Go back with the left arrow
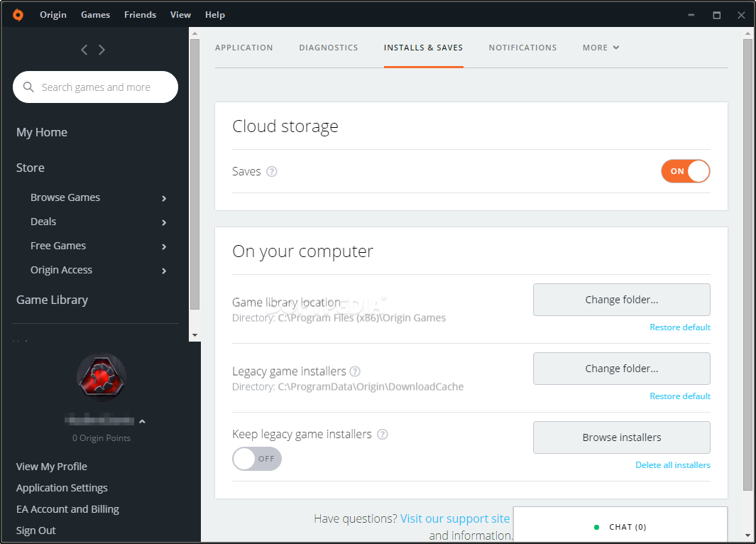Image resolution: width=756 pixels, height=544 pixels. coord(84,50)
